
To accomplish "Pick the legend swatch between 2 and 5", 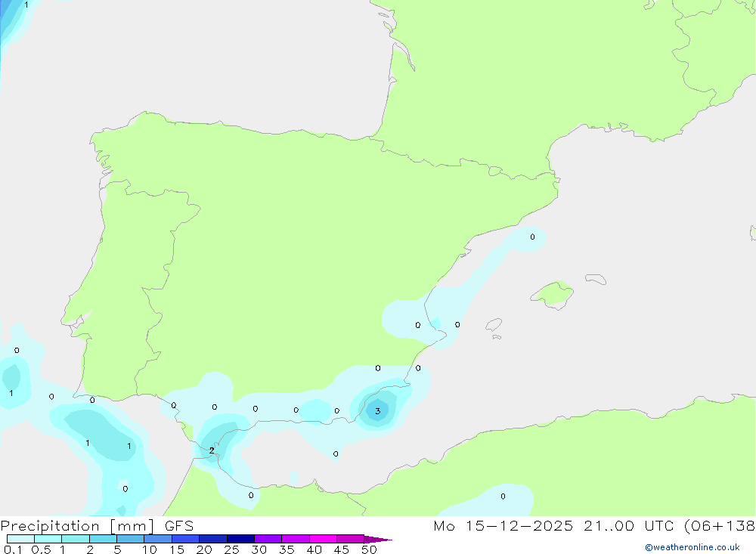I will [103, 539].
